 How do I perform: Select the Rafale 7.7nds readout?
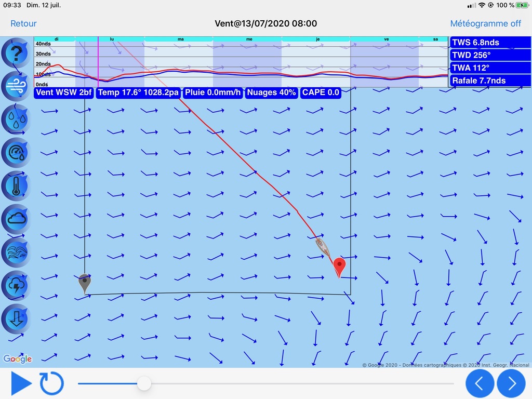(490, 81)
